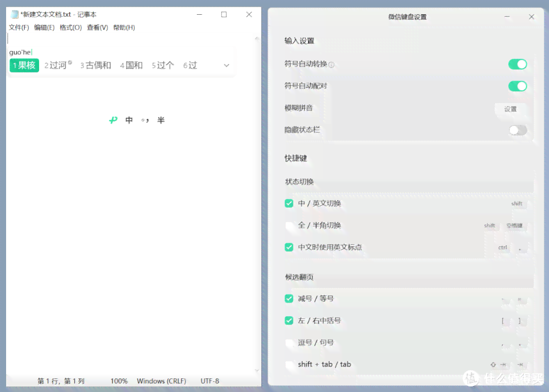Screen dimensions: 549x392
Task: Check 逗号 / 句号 paging checkbox
Action: point(289,343)
